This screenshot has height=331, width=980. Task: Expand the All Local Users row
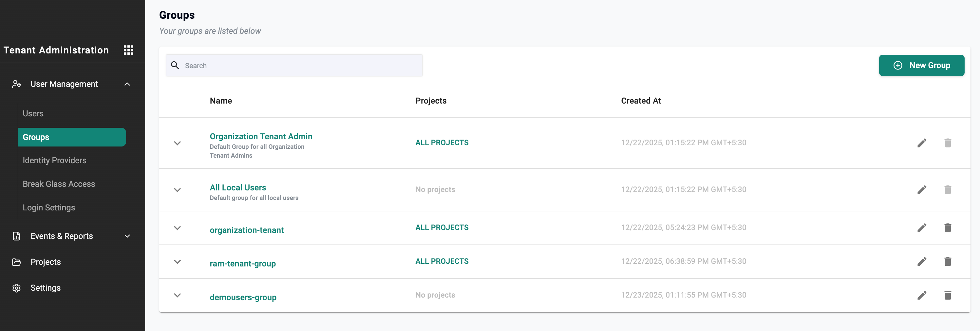(x=177, y=190)
